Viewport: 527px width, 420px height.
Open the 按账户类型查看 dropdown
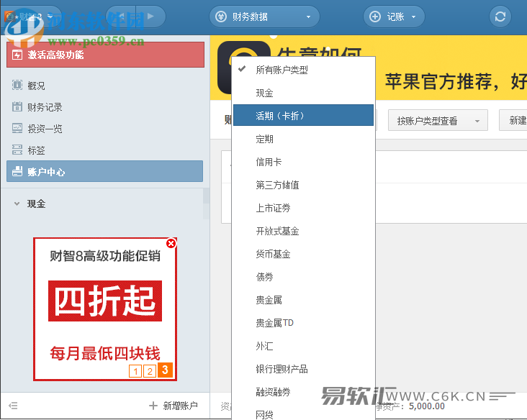click(437, 121)
